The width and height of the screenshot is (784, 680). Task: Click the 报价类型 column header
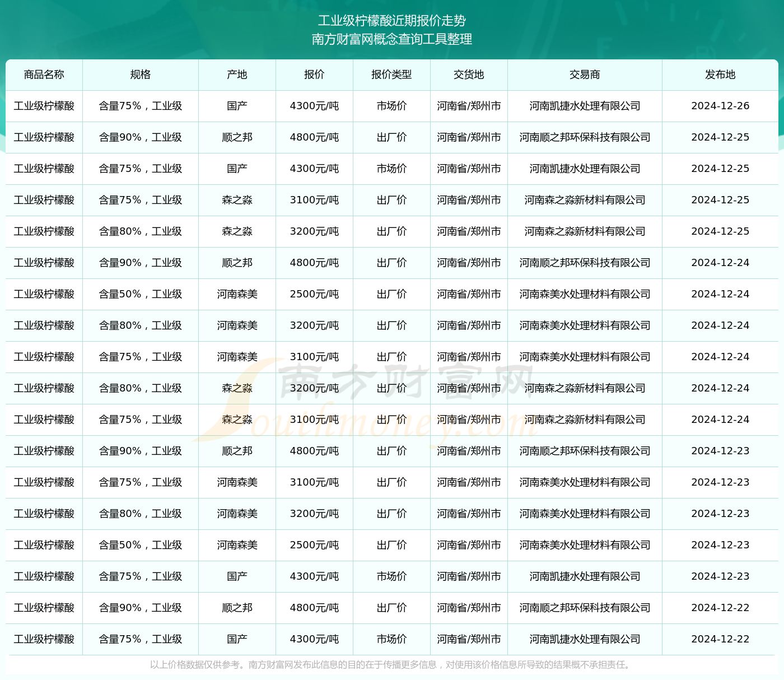click(x=391, y=74)
